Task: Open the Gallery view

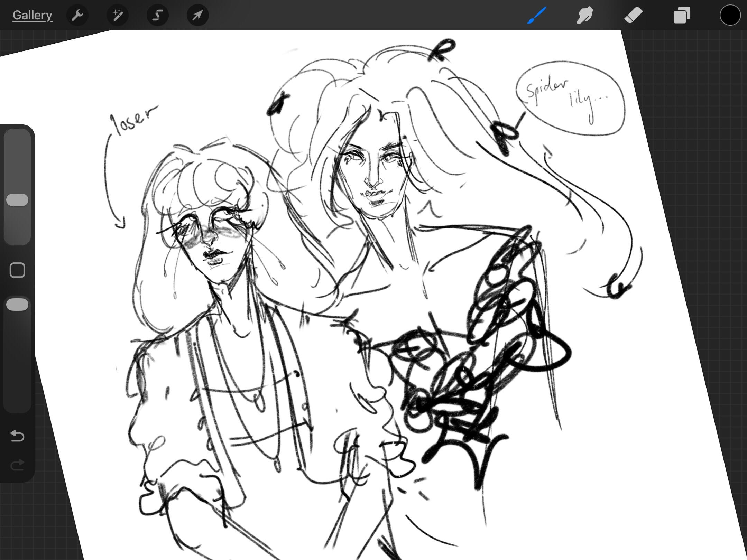Action: click(32, 15)
